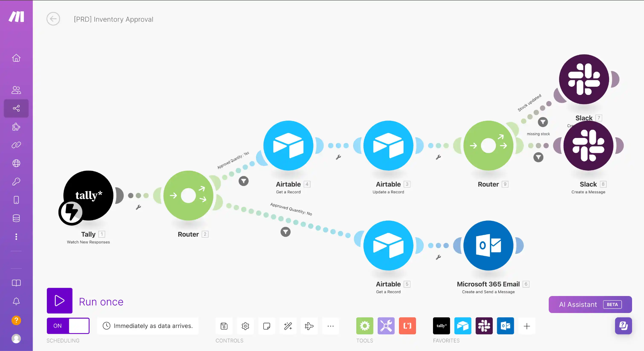Open Notes icon in controls
The height and width of the screenshot is (351, 644).
pos(267,326)
